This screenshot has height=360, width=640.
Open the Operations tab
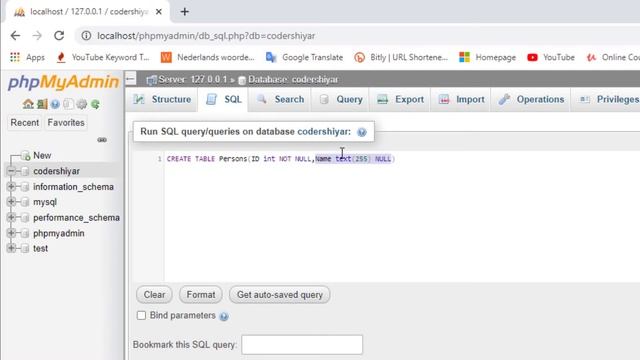point(531,100)
